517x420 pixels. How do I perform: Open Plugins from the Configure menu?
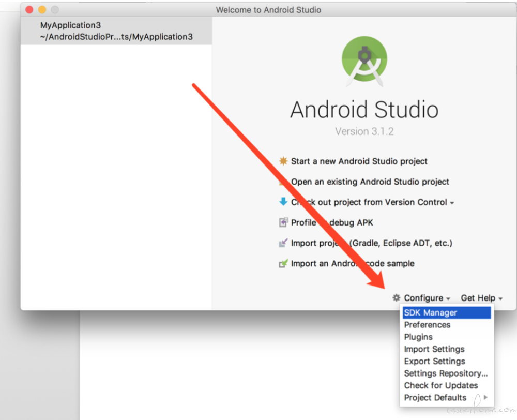tap(447, 337)
